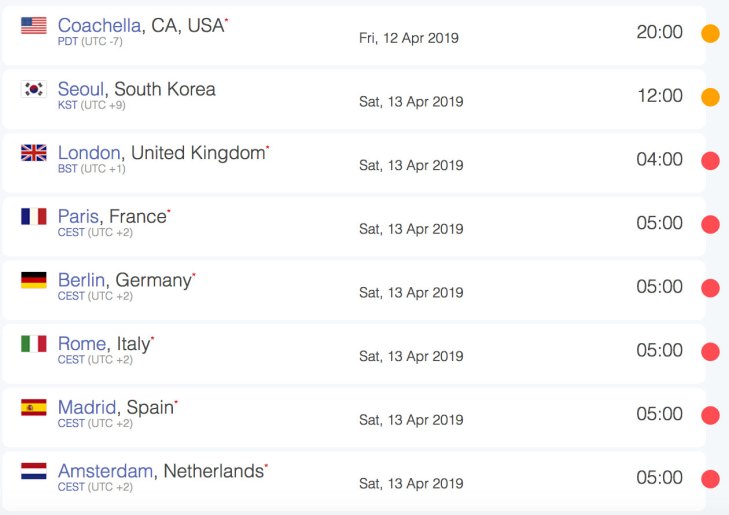Viewport: 729px width, 515px height.
Task: Click the 05:00 time in Paris row
Action: pyautogui.click(x=659, y=223)
